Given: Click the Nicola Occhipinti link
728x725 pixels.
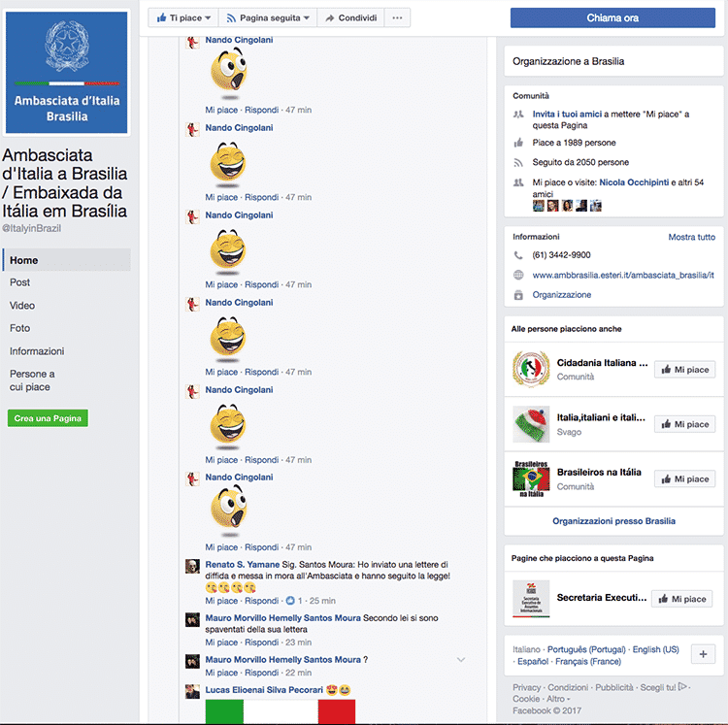Looking at the screenshot, I should [634, 182].
